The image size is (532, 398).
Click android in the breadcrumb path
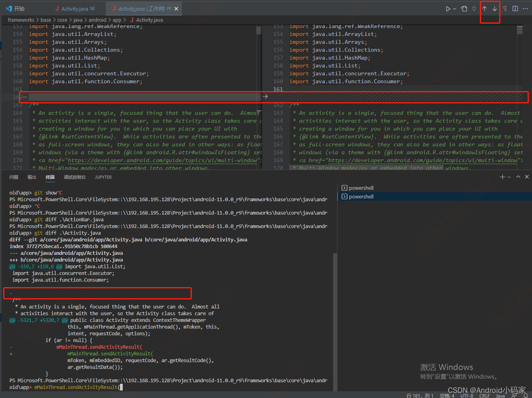coord(97,20)
